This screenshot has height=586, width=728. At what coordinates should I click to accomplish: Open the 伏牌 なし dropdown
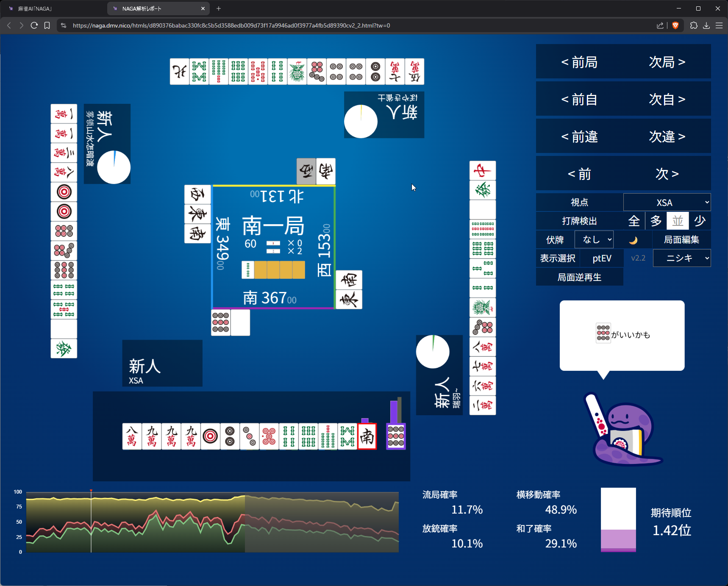(x=594, y=240)
